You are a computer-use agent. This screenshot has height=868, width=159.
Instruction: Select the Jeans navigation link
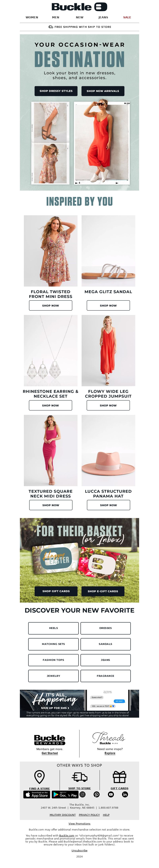(103, 17)
